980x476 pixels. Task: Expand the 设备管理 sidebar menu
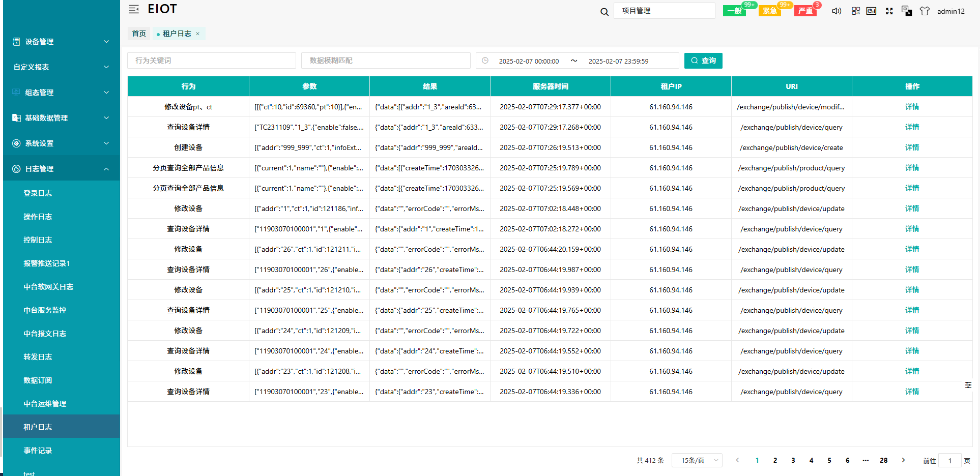pos(61,42)
